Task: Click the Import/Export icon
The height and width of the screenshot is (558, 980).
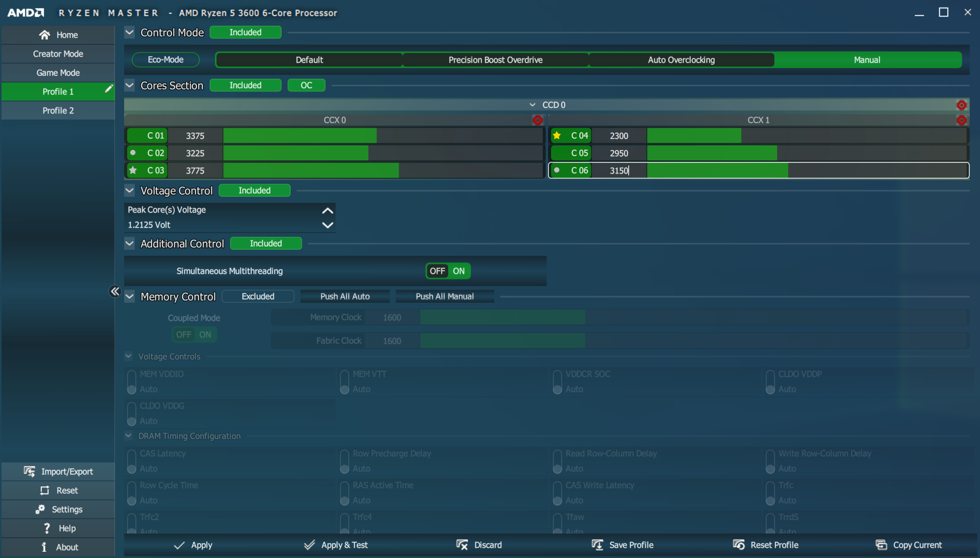Action: coord(29,471)
